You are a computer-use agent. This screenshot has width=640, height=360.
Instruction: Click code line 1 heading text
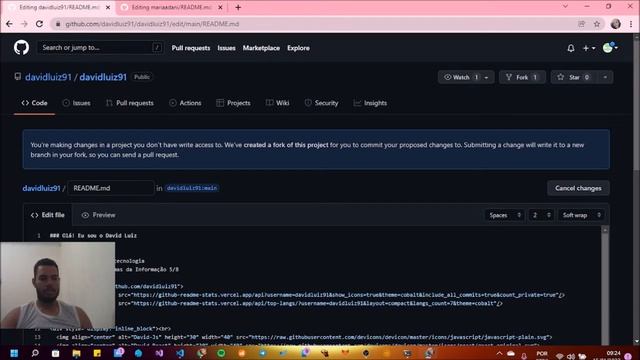(93, 236)
